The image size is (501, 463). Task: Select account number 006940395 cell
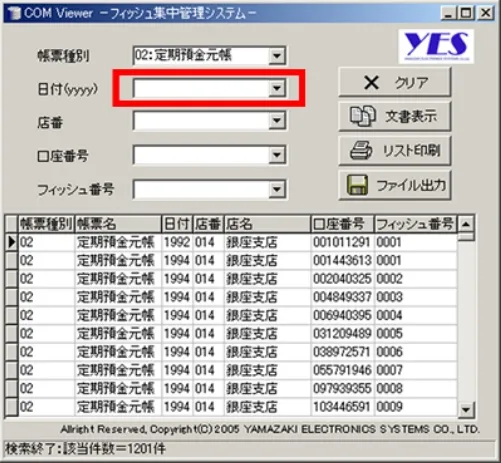[342, 315]
